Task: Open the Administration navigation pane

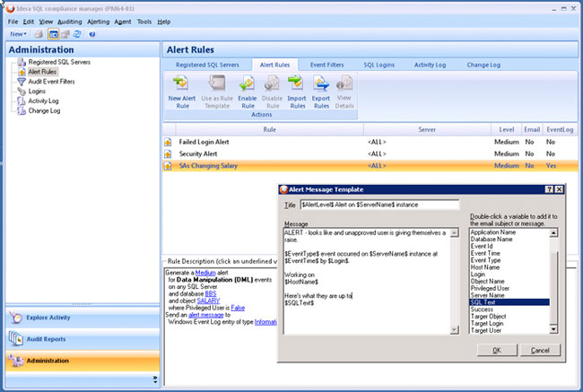Action: point(83,361)
